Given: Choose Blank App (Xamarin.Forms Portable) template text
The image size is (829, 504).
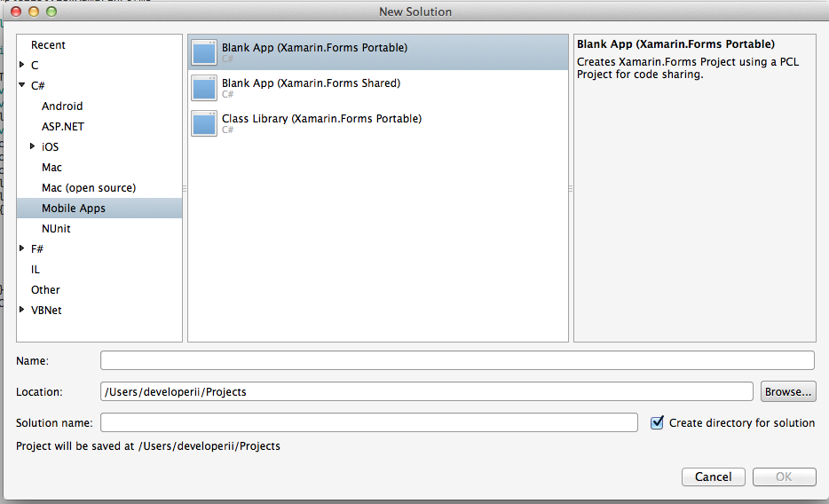Looking at the screenshot, I should point(314,48).
